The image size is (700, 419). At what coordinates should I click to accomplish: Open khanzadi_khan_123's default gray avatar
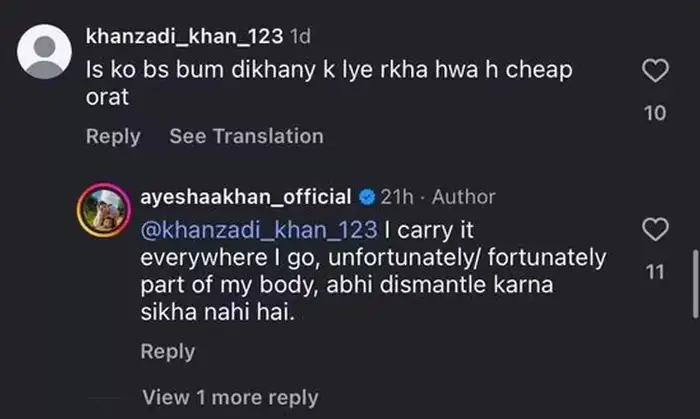pyautogui.click(x=46, y=53)
